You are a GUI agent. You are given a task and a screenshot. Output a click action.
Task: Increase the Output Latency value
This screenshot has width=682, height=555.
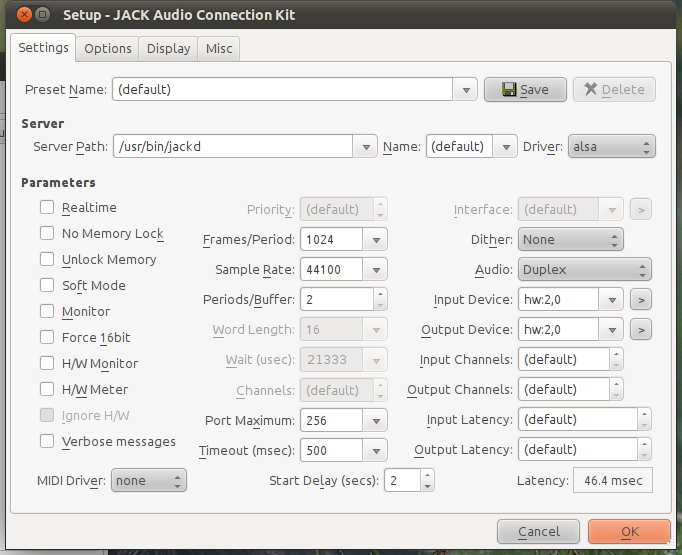coord(644,444)
